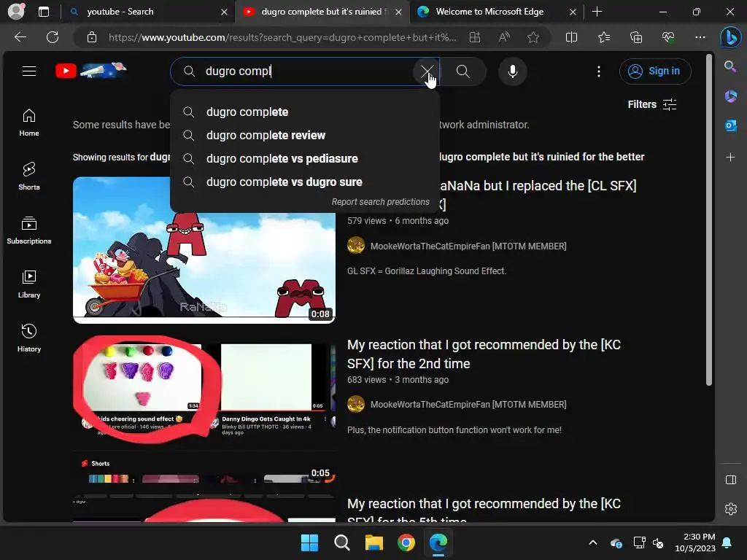747x560 pixels.
Task: Open video title 'My reaction... 2nd time'
Action: click(x=484, y=354)
